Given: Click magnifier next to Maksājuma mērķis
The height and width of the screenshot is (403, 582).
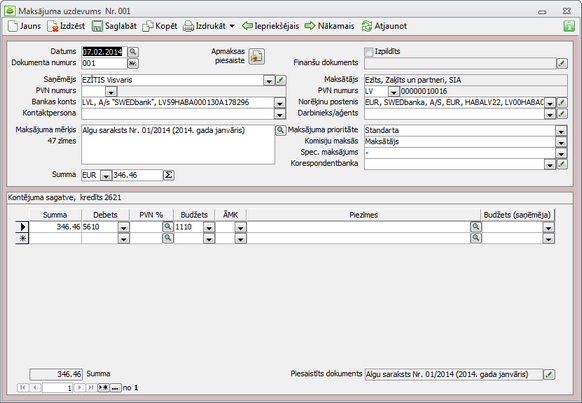Looking at the screenshot, I should pos(281,130).
